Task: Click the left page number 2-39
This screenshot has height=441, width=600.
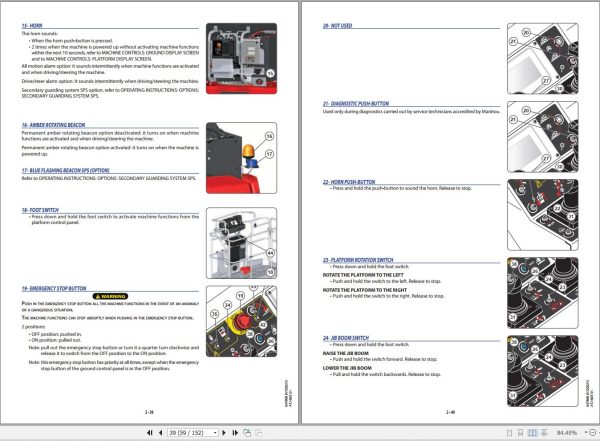Action: point(149,412)
